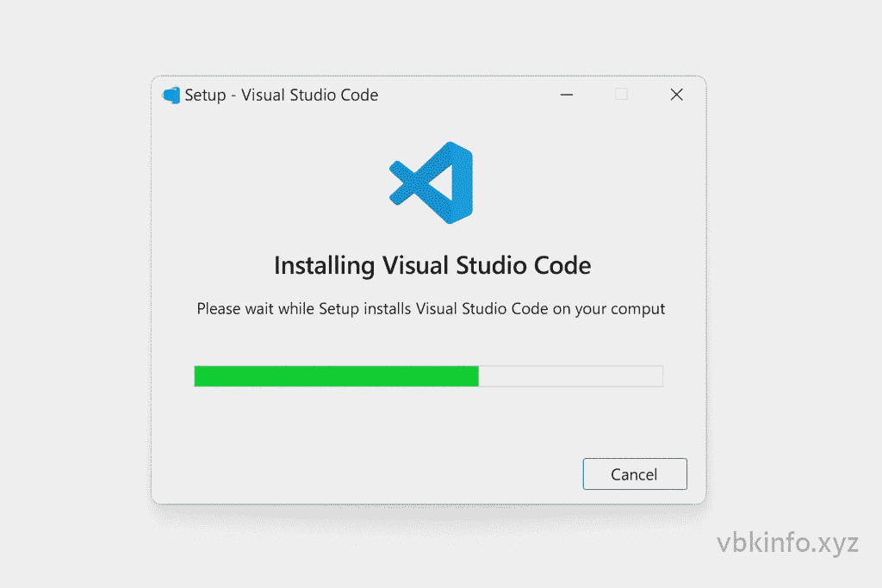882x588 pixels.
Task: Click the maximize icon on the setup window
Action: (621, 95)
